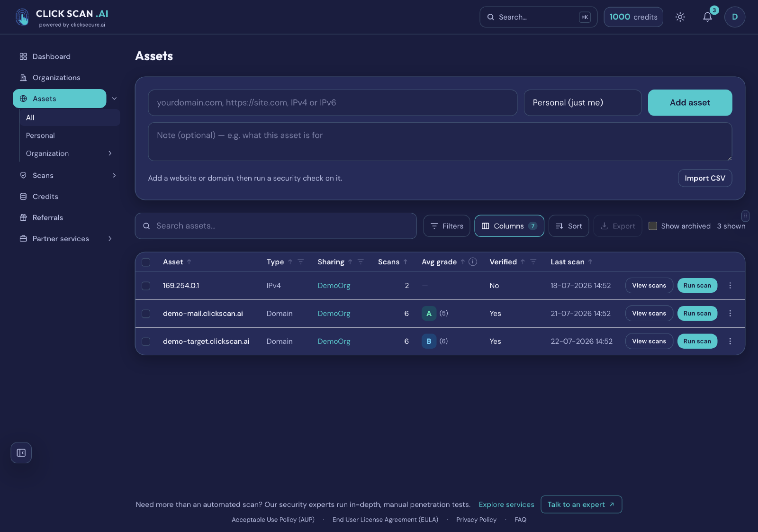This screenshot has height=532, width=758.
Task: Expand the Organization submenu
Action: (x=110, y=153)
